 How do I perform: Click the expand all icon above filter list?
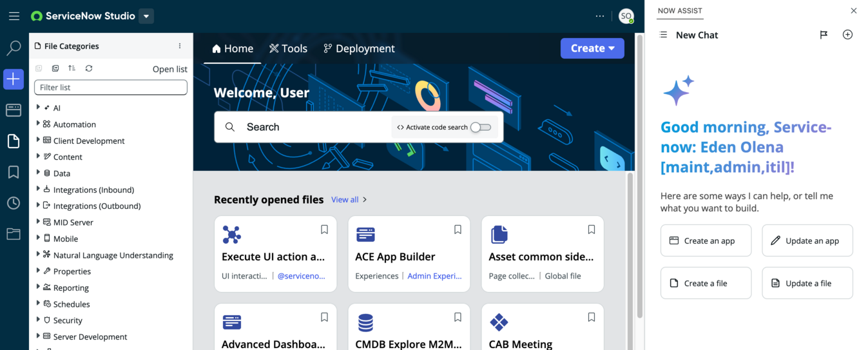[x=55, y=68]
